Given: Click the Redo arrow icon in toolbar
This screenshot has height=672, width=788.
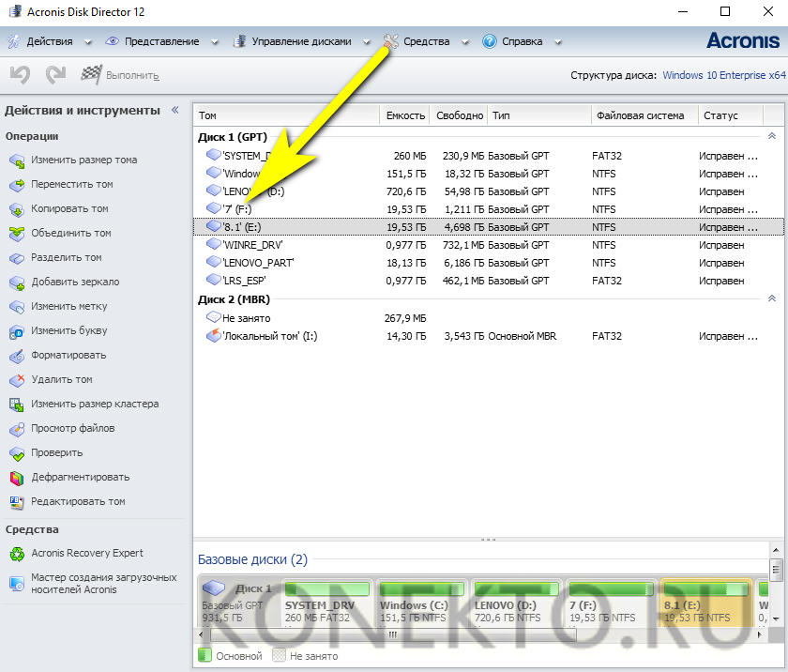Looking at the screenshot, I should [x=55, y=75].
